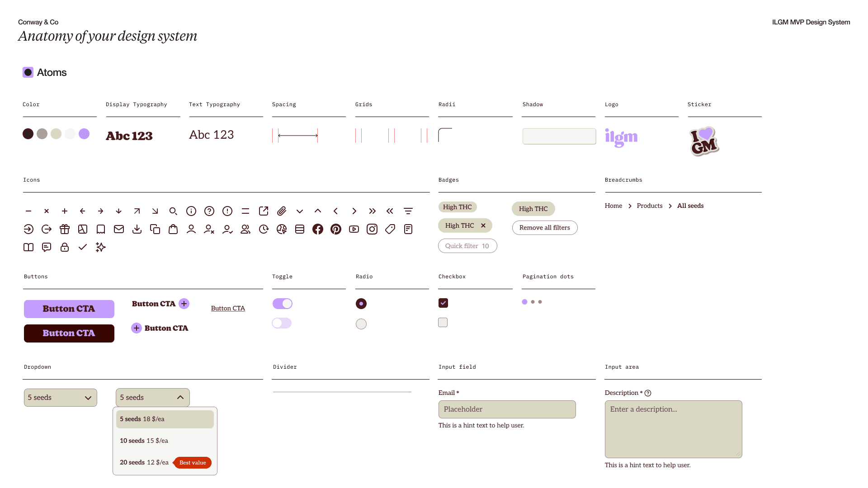Image resolution: width=868 pixels, height=488 pixels.
Task: Tick the unchecked checkbox
Action: point(443,323)
